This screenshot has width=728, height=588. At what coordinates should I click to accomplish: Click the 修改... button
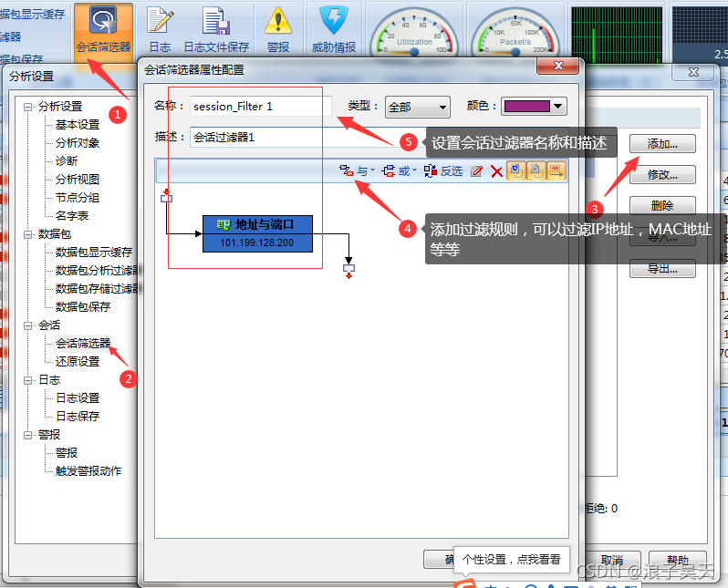pos(662,175)
